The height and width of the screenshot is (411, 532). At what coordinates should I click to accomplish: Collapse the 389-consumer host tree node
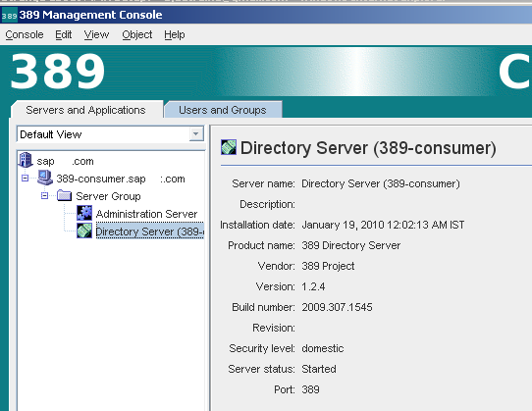pyautogui.click(x=25, y=178)
